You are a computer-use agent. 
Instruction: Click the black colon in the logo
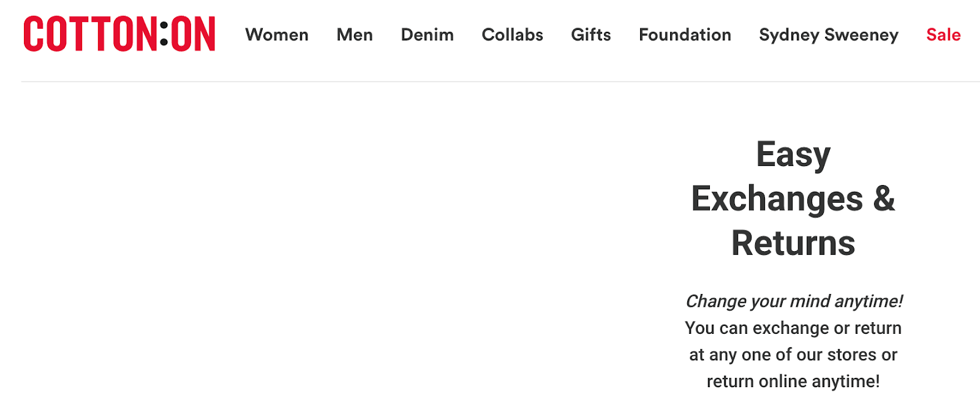point(164,34)
